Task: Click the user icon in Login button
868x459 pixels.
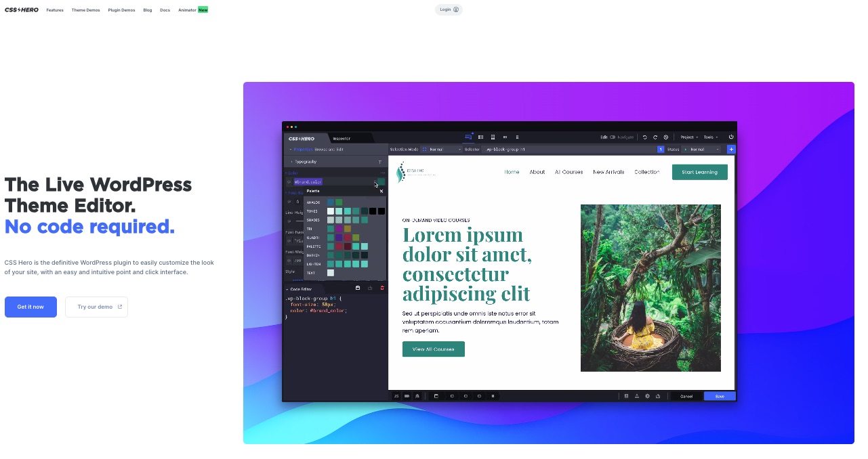Action: pos(456,9)
